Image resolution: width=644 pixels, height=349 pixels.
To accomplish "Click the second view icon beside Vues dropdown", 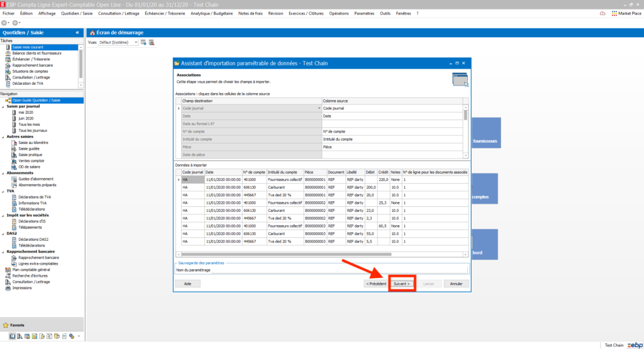I will pyautogui.click(x=152, y=42).
